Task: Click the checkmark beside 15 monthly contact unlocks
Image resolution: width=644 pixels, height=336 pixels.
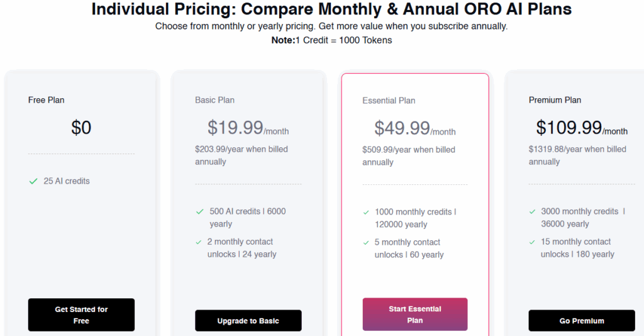Action: click(533, 242)
